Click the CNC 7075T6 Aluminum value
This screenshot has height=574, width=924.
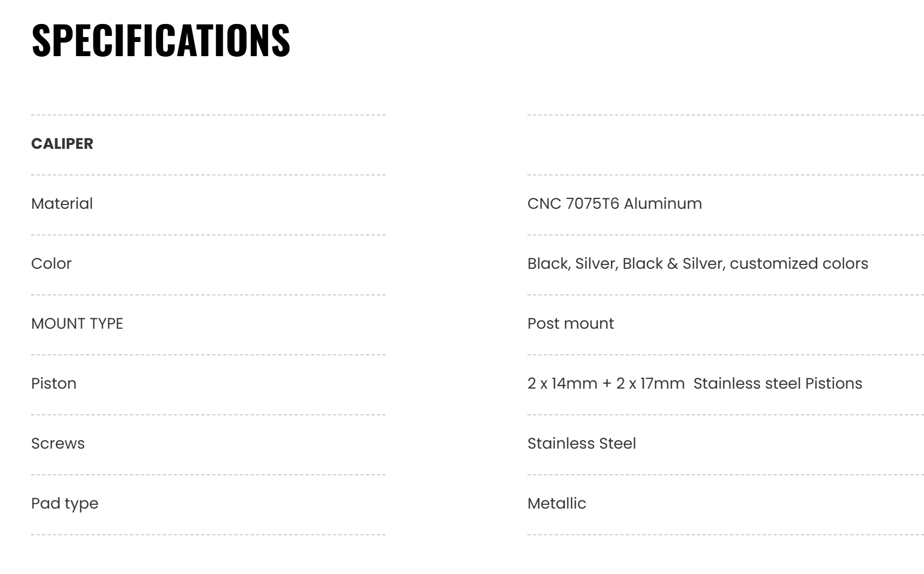click(614, 204)
